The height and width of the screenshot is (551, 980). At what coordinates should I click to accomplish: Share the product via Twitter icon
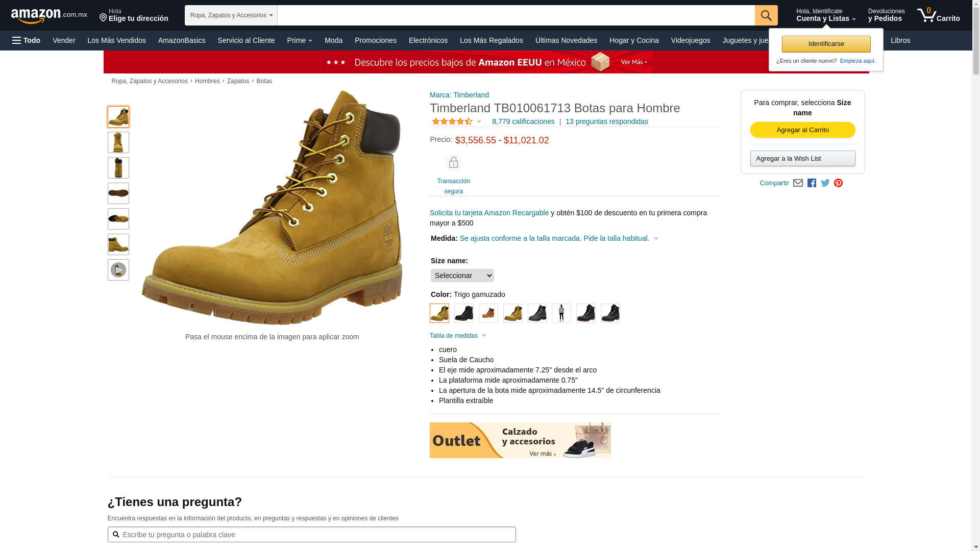(825, 183)
